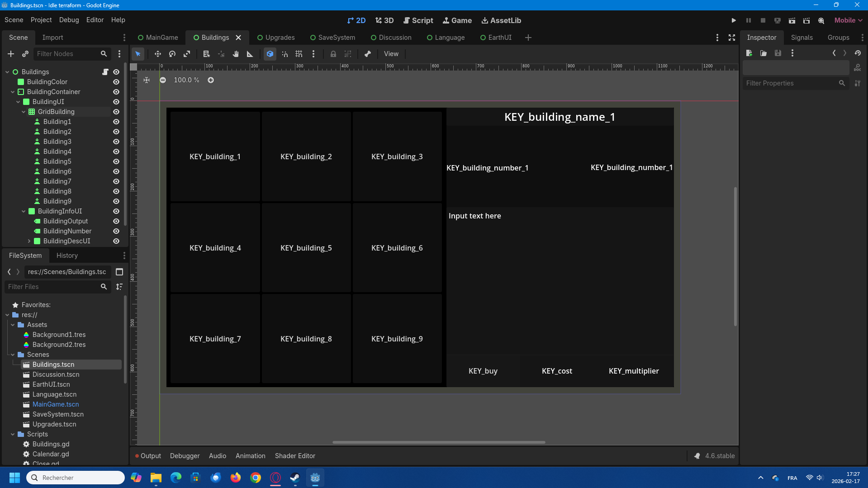Image resolution: width=868 pixels, height=488 pixels.
Task: Hide the BuildingColor node
Action: 116,82
